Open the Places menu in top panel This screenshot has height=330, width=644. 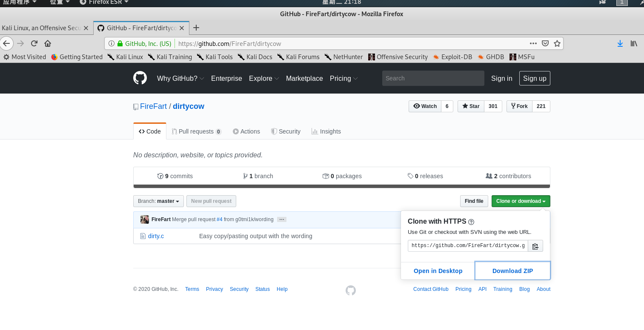click(59, 2)
